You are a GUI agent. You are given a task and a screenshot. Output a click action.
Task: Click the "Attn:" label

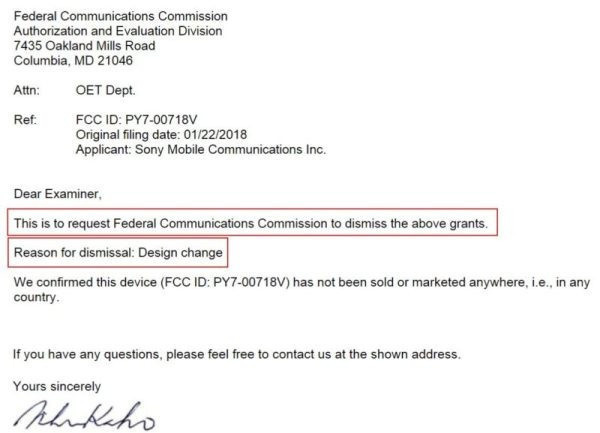pyautogui.click(x=26, y=90)
